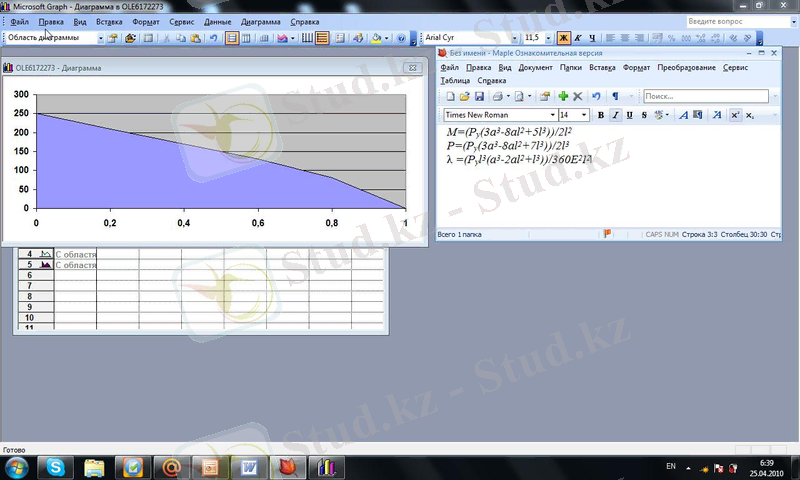This screenshot has width=800, height=480.
Task: Click the Word button on the taskbar
Action: (x=246, y=466)
